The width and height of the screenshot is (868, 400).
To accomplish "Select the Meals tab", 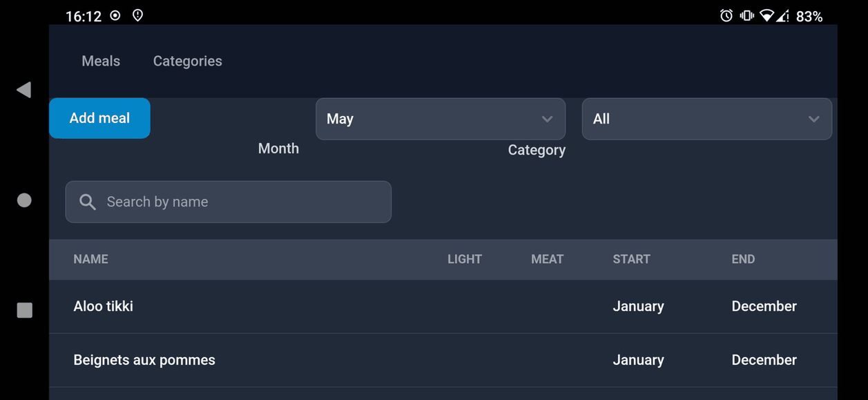I will [x=101, y=61].
